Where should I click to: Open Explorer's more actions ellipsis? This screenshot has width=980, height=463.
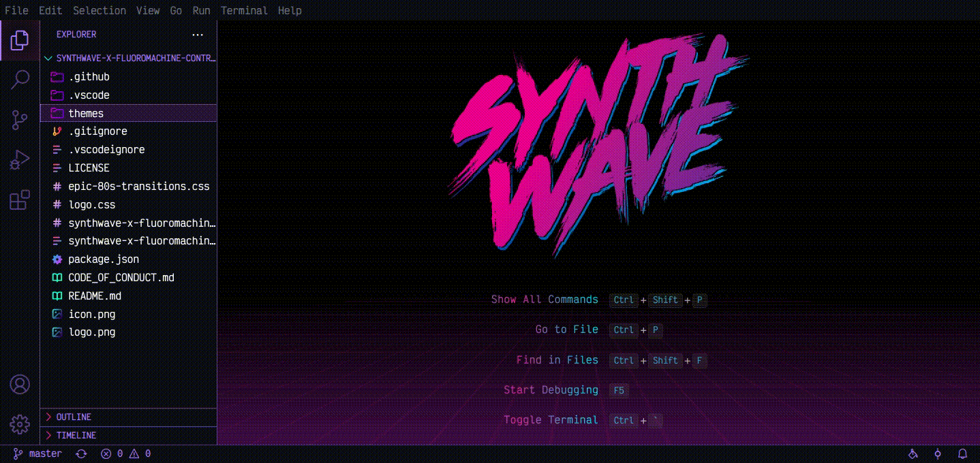point(198,34)
